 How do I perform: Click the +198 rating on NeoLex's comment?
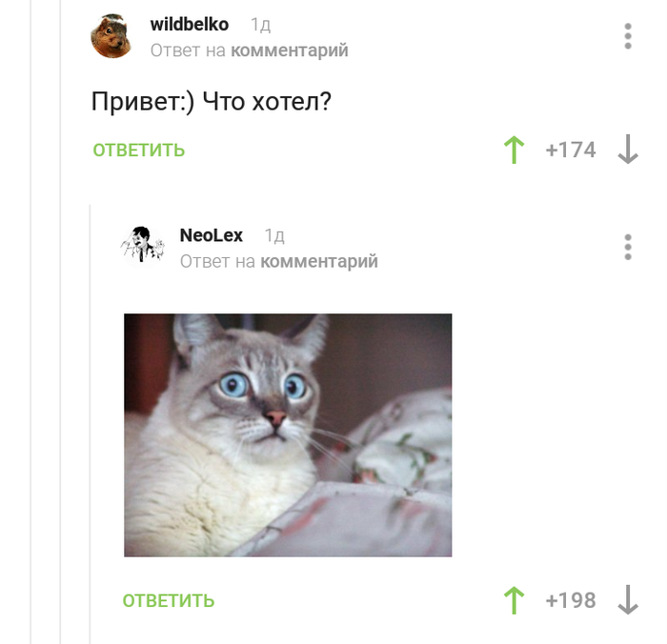click(571, 600)
